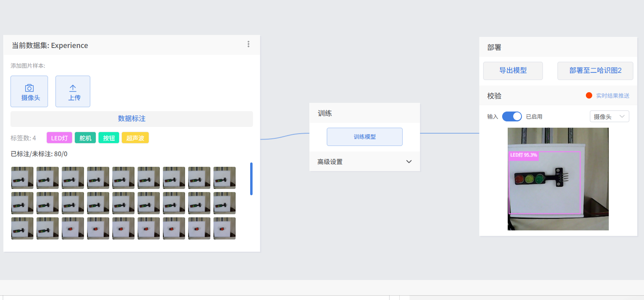Screen dimensions: 644x300
Task: Select the 按钮 label tag
Action: tap(109, 138)
